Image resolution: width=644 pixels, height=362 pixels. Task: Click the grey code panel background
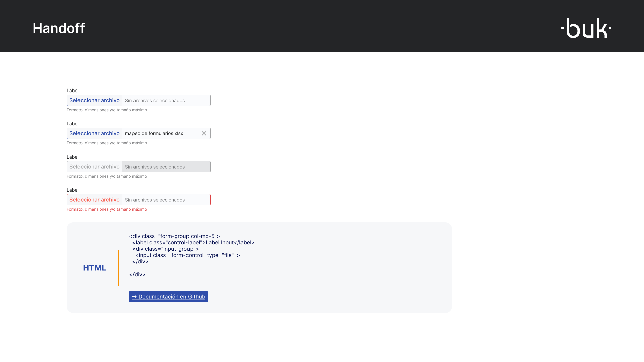tap(369, 267)
